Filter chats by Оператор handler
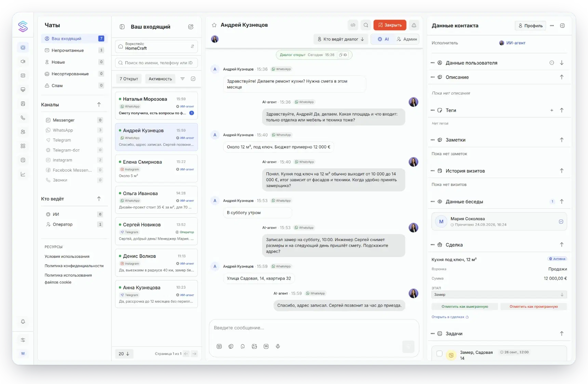Viewport: 588px width, 384px height. tap(74, 224)
